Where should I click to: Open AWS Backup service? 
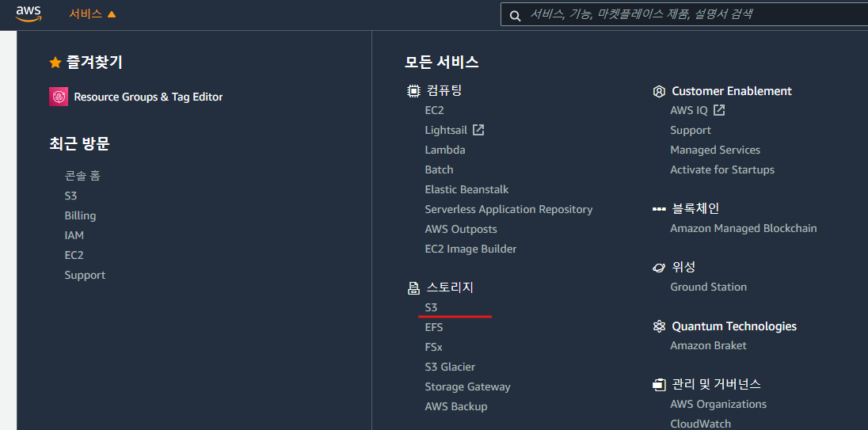(x=456, y=407)
